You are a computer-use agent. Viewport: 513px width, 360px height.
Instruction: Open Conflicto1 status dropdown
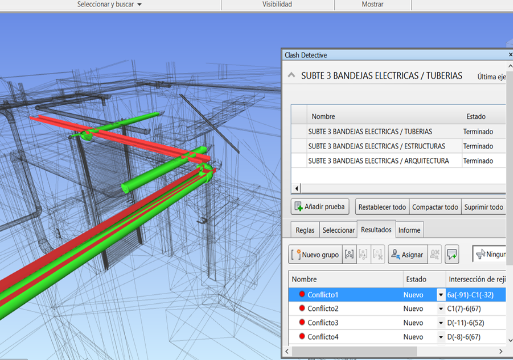pos(441,295)
